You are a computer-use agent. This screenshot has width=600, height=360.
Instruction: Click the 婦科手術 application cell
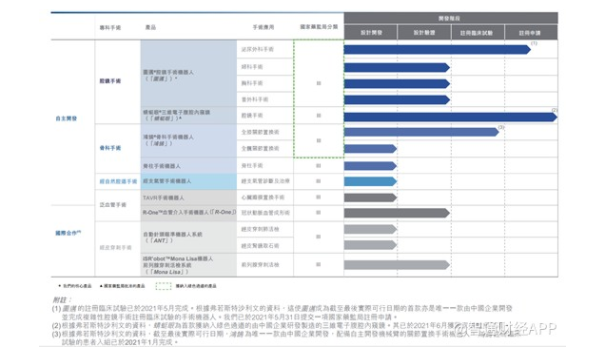(x=265, y=67)
